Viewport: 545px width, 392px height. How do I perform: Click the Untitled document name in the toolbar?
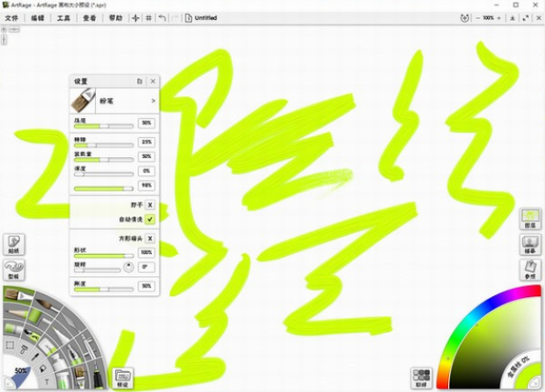[206, 18]
